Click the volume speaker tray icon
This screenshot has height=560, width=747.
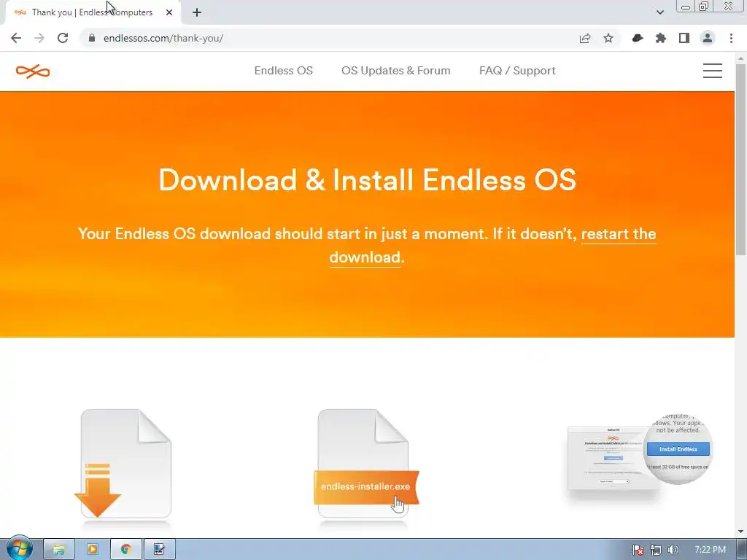pyautogui.click(x=673, y=550)
